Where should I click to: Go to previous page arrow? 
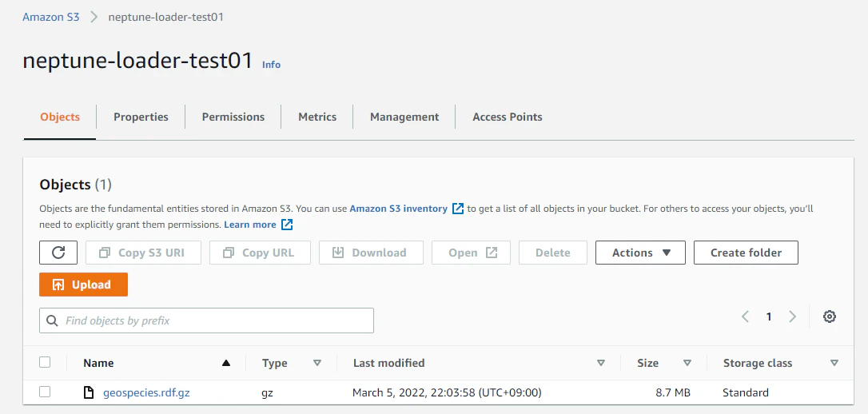(745, 316)
